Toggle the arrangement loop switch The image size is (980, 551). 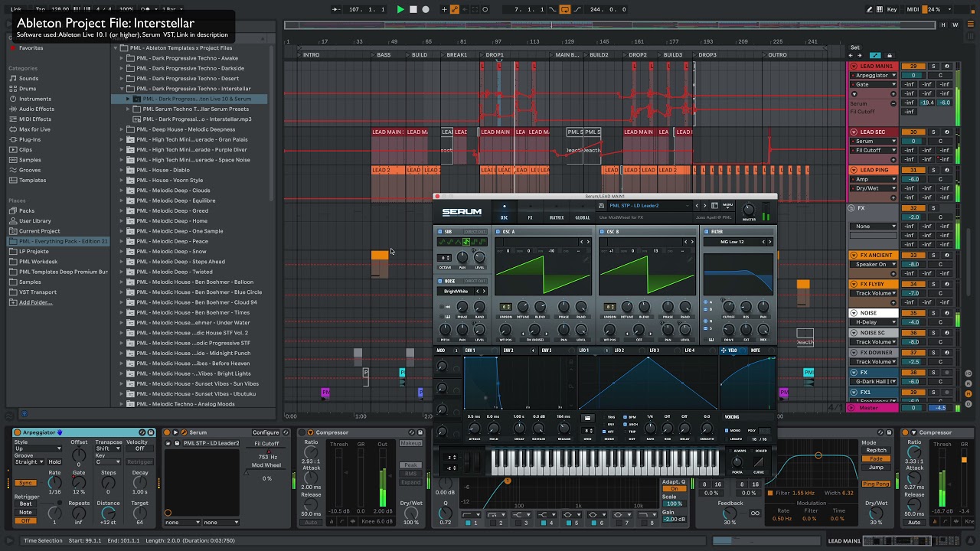565,9
